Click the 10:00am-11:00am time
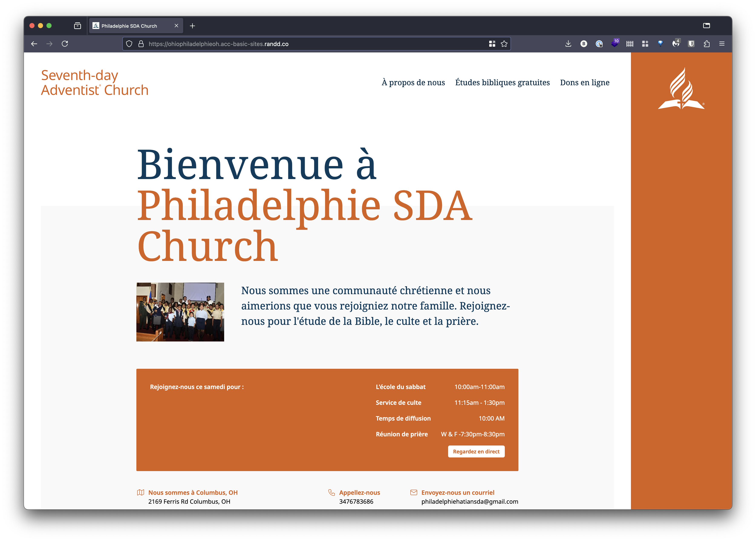This screenshot has width=756, height=541. [480, 387]
